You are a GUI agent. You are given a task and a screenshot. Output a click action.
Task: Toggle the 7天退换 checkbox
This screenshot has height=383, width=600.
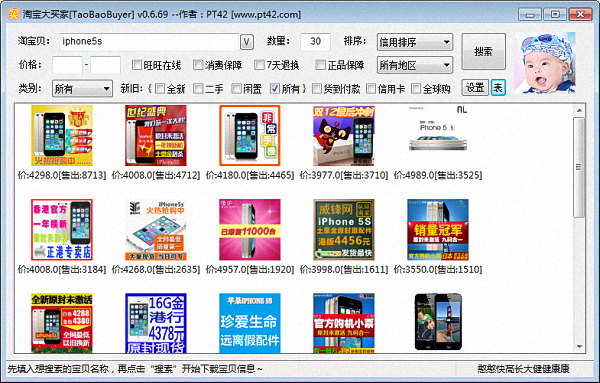(259, 65)
